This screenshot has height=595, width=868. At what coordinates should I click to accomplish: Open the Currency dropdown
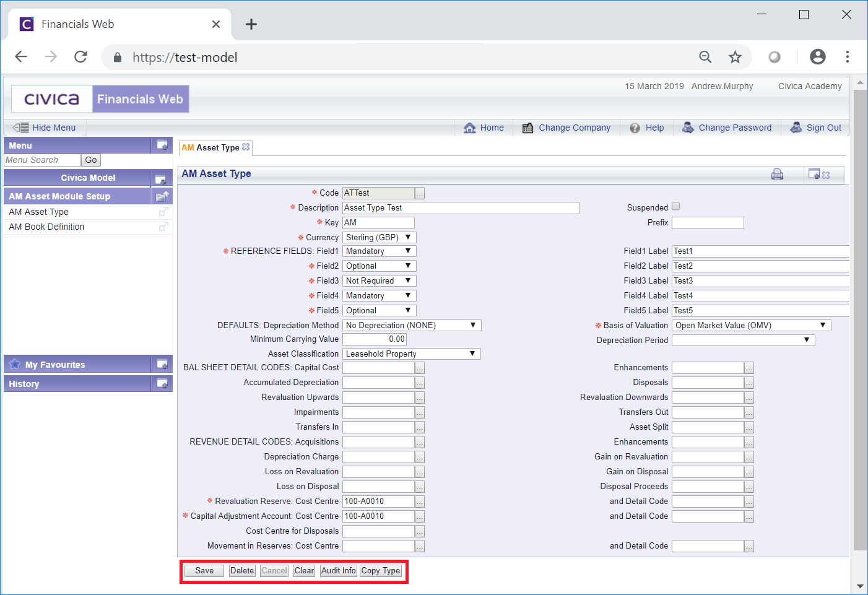click(x=380, y=237)
